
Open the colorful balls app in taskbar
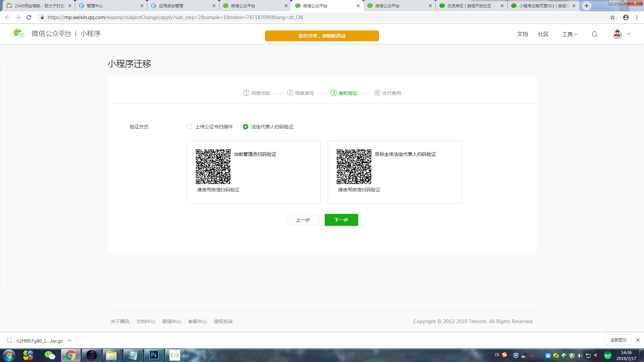28,355
